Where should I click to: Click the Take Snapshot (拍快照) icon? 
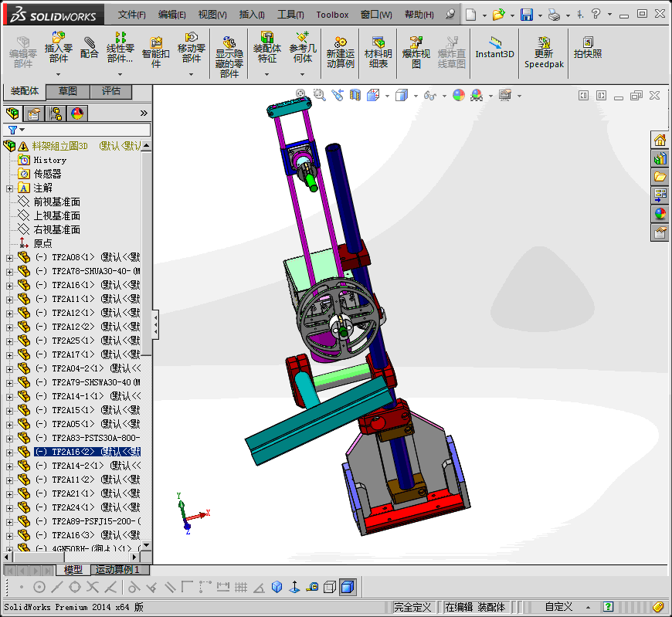pos(588,45)
